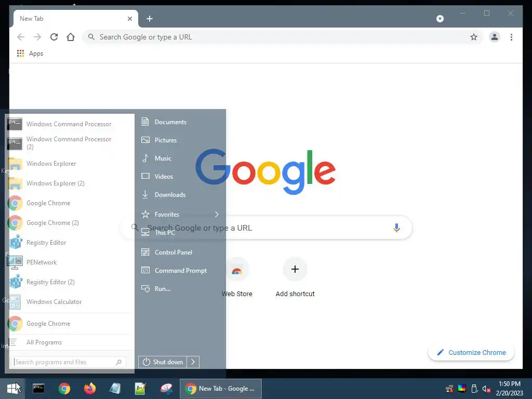Open This PC from start menu
Image resolution: width=532 pixels, height=399 pixels.
pos(180,233)
